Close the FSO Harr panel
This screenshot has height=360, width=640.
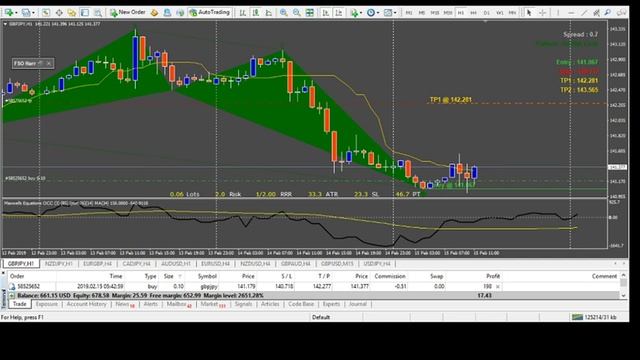(49, 63)
